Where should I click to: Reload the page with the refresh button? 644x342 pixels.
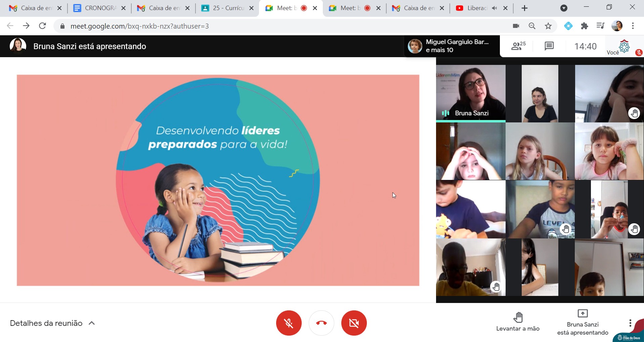point(42,26)
